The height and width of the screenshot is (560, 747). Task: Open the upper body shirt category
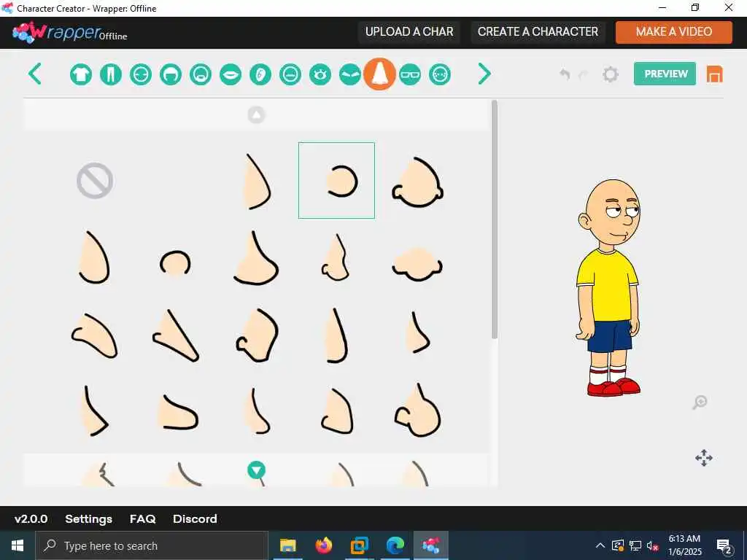pyautogui.click(x=81, y=75)
